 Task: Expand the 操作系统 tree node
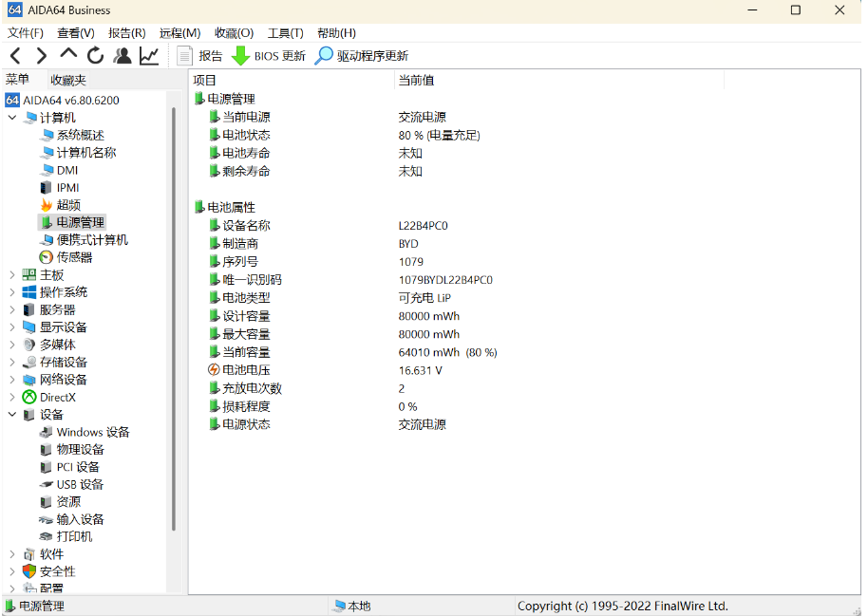point(12,292)
